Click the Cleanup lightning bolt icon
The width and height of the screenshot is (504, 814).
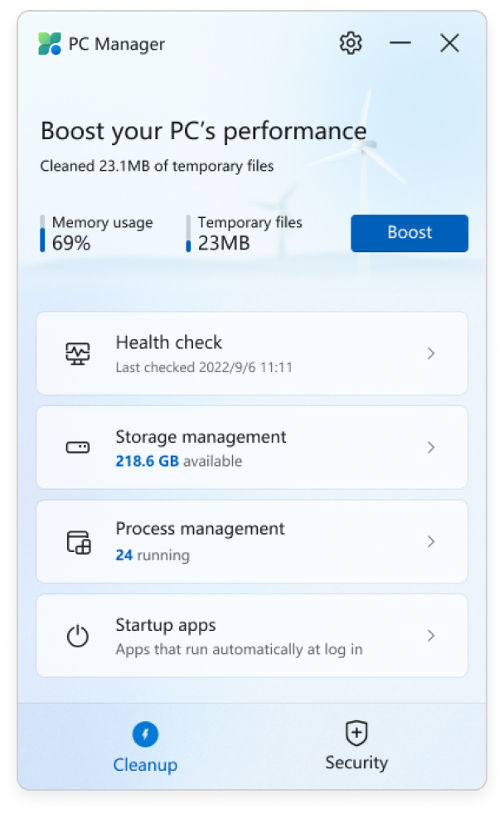click(145, 734)
